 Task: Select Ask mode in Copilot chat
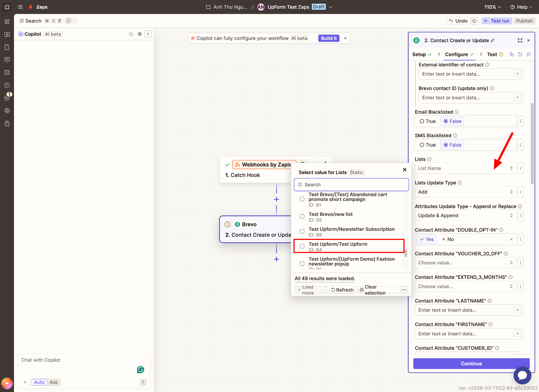[x=54, y=382]
